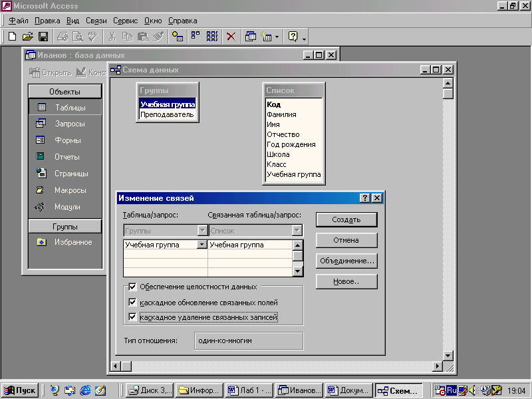Open the Правка menu
Image resolution: width=532 pixels, height=399 pixels.
coord(47,21)
